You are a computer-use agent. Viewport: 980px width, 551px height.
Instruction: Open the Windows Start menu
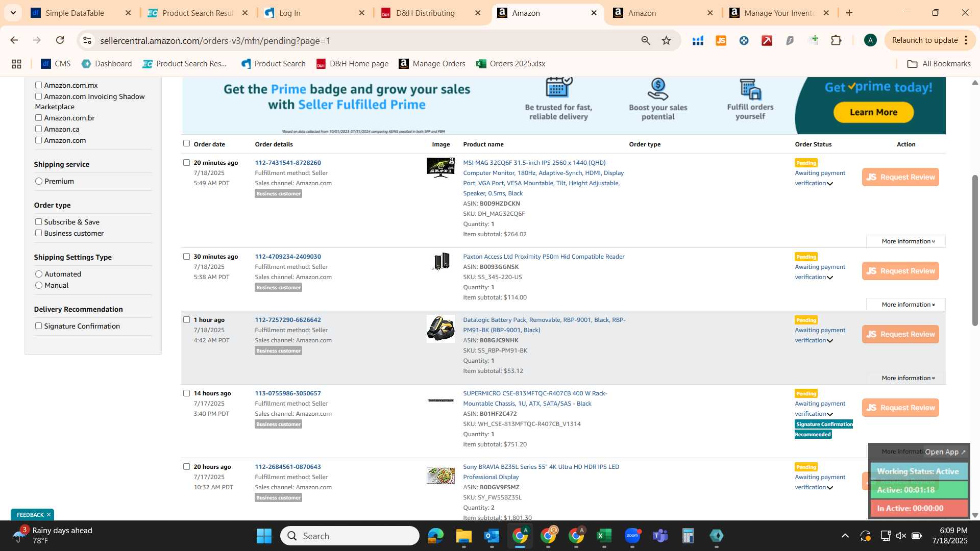(x=264, y=536)
